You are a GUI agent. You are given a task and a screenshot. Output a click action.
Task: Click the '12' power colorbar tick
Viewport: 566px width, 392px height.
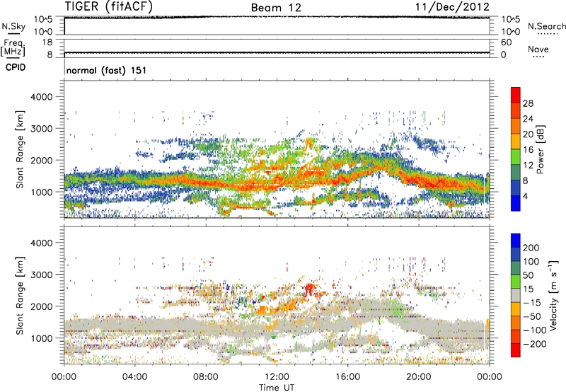(x=528, y=166)
